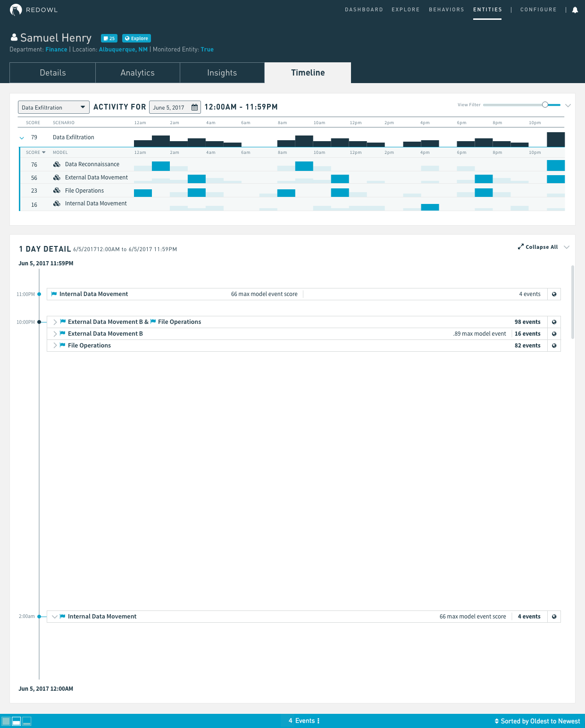Open the notifications bell
The width and height of the screenshot is (585, 728).
click(575, 10)
